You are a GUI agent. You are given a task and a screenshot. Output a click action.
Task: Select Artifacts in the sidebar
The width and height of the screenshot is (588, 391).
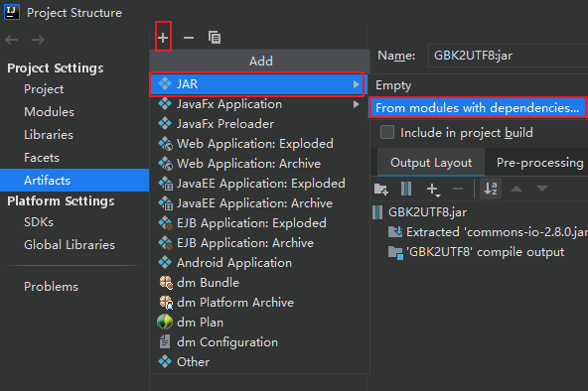[74, 181]
